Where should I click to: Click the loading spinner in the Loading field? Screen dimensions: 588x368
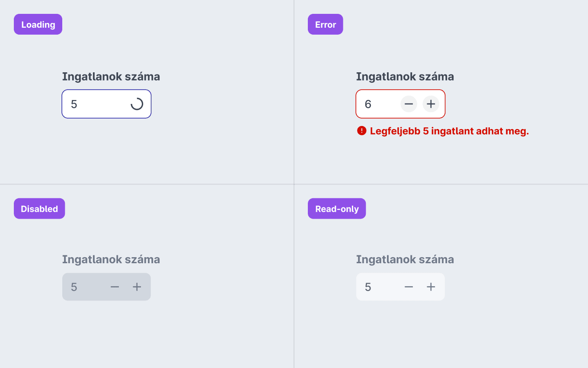click(x=137, y=104)
